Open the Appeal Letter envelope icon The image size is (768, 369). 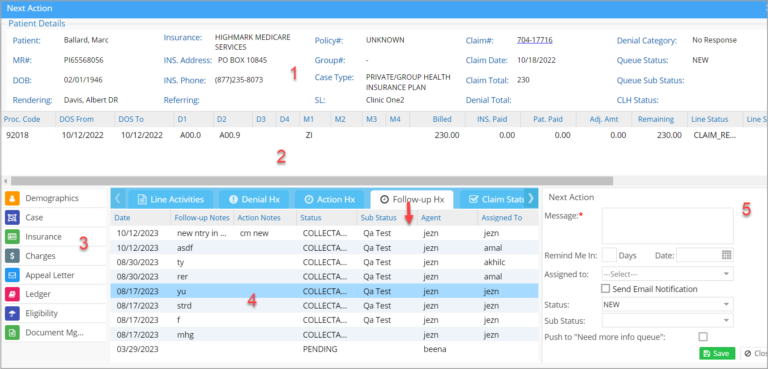[x=12, y=275]
